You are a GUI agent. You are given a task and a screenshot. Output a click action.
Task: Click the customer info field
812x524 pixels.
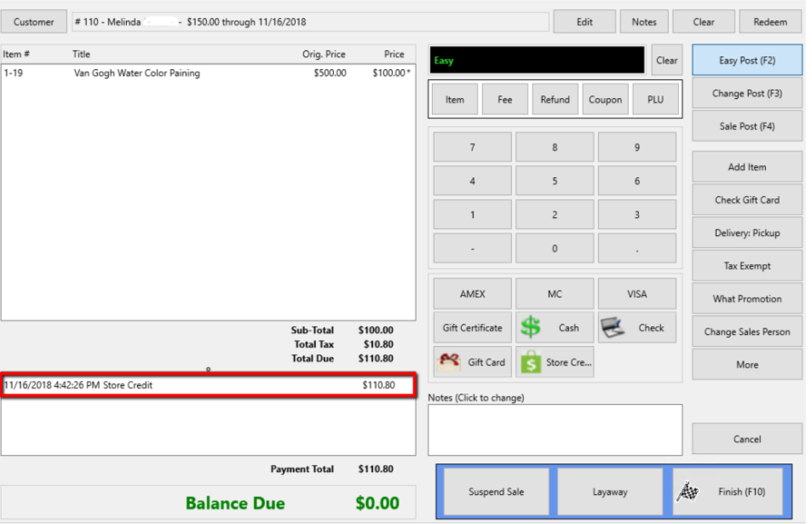point(310,22)
